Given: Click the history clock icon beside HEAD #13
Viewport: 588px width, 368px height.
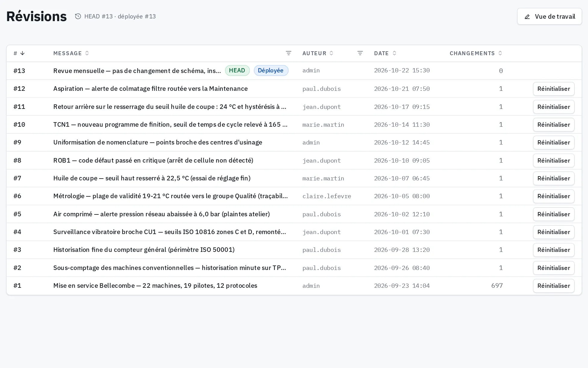Looking at the screenshot, I should 78,16.
